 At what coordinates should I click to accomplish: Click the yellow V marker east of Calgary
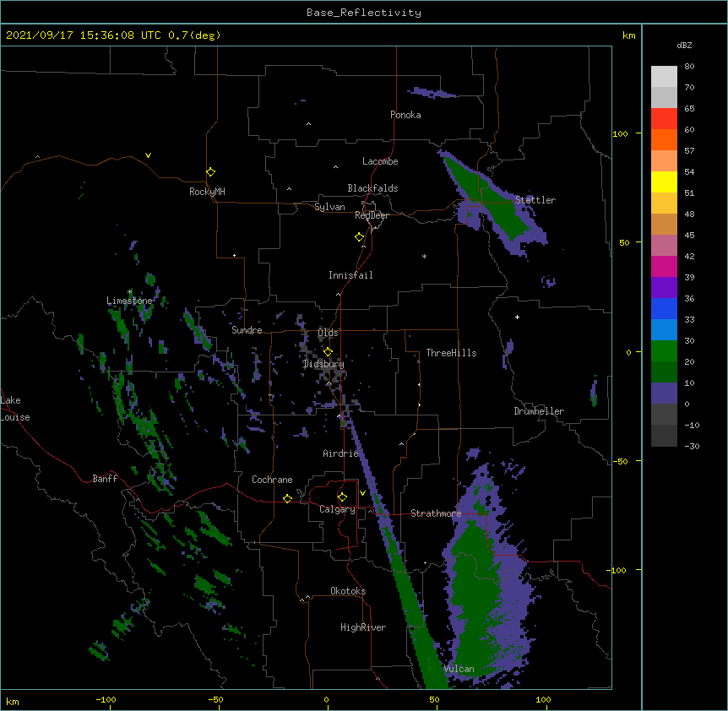coord(362,492)
